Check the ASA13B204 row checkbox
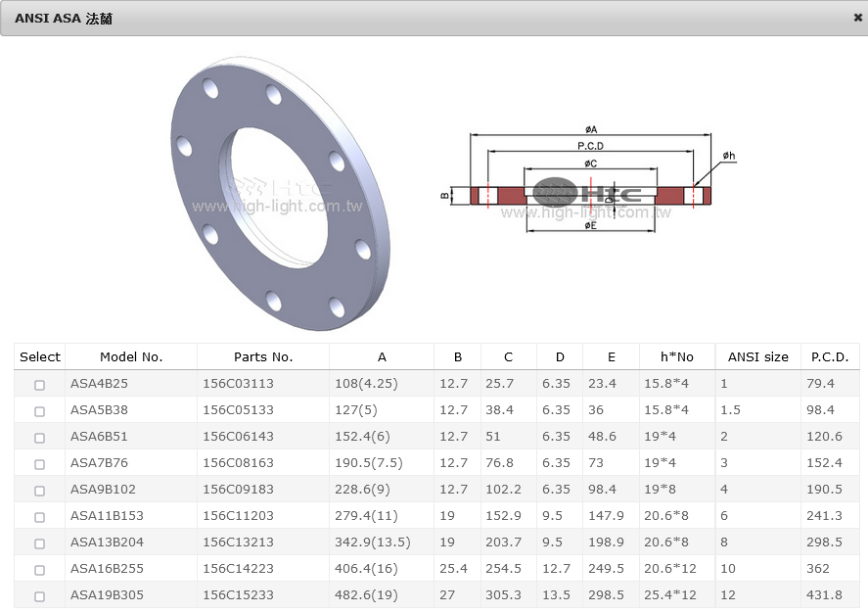Viewport: 868px width, 613px height. click(40, 543)
